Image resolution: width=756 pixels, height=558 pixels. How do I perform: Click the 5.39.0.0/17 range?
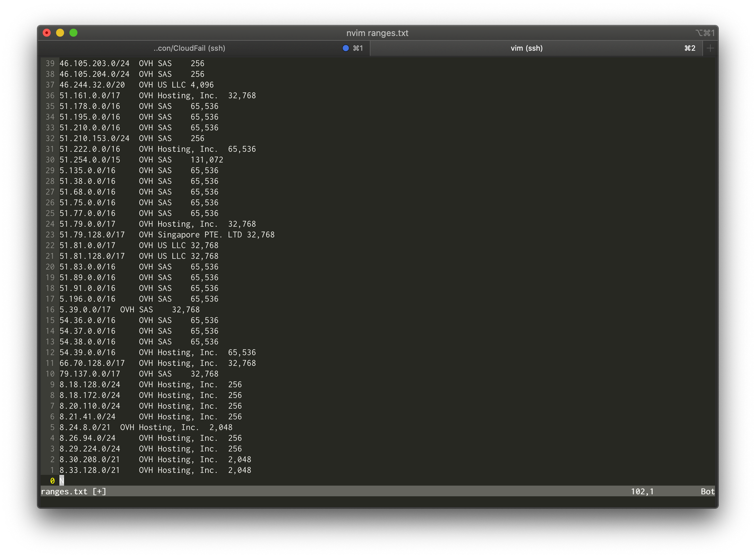tap(85, 309)
